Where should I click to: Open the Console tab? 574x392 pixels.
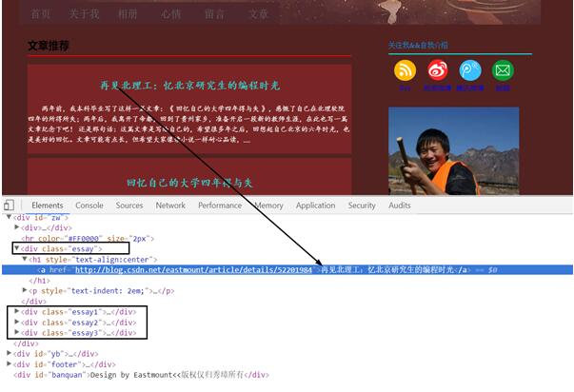89,206
